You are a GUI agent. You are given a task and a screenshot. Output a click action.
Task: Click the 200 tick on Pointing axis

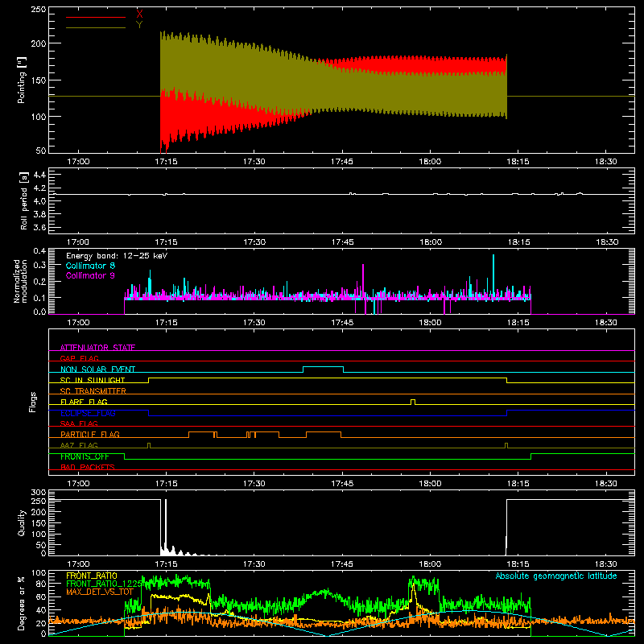(x=39, y=43)
